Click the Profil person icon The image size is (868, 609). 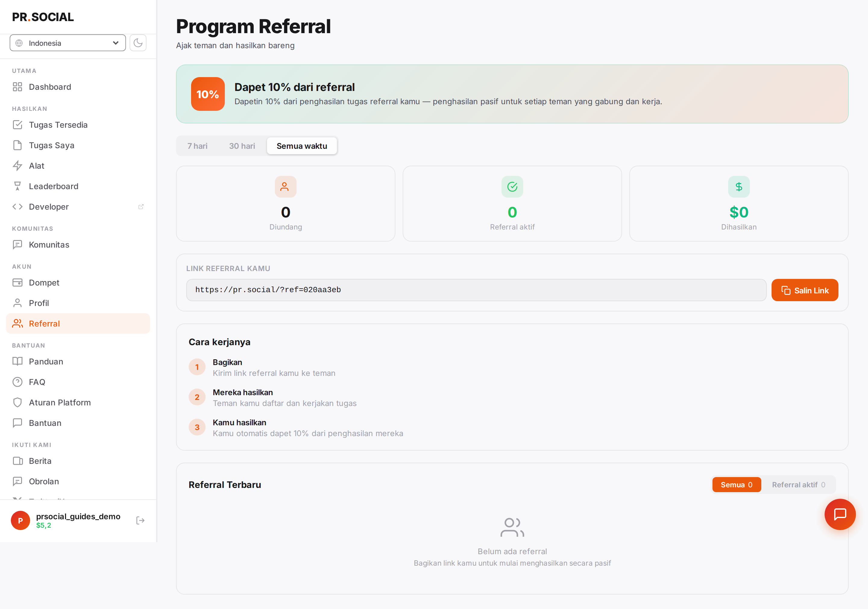pos(17,303)
